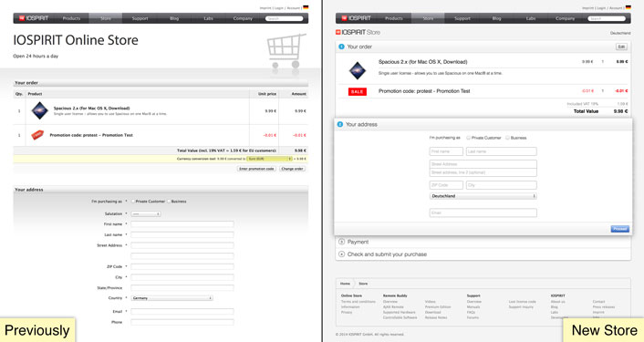Open Labs menu in the New Store navbar
The image size is (644, 342).
[531, 18]
